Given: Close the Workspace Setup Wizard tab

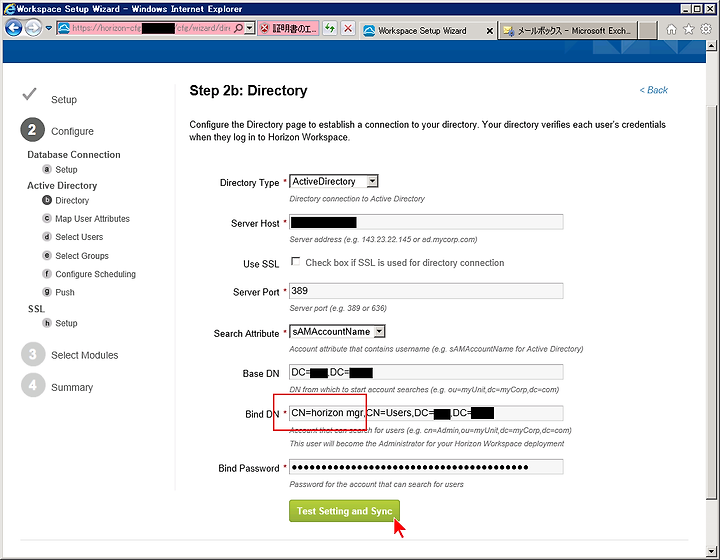Looking at the screenshot, I should click(489, 31).
